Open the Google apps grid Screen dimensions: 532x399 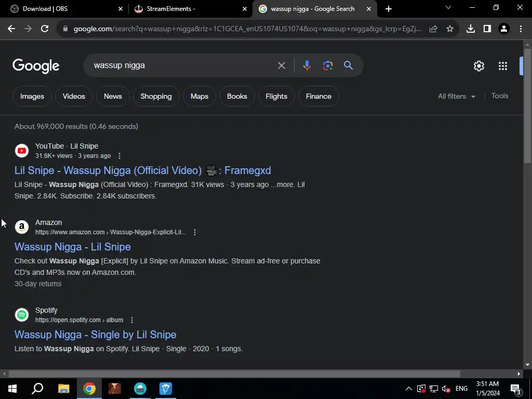coord(503,66)
